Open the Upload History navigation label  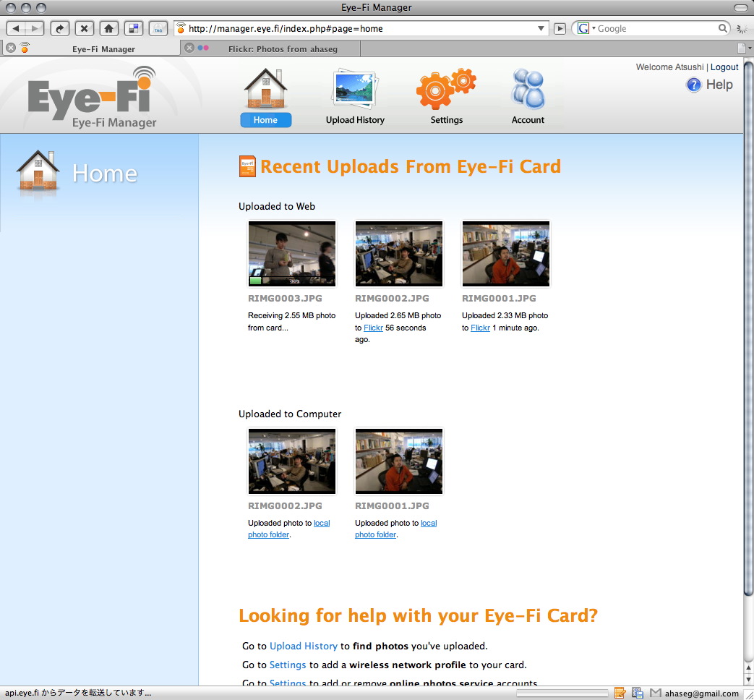coord(355,120)
